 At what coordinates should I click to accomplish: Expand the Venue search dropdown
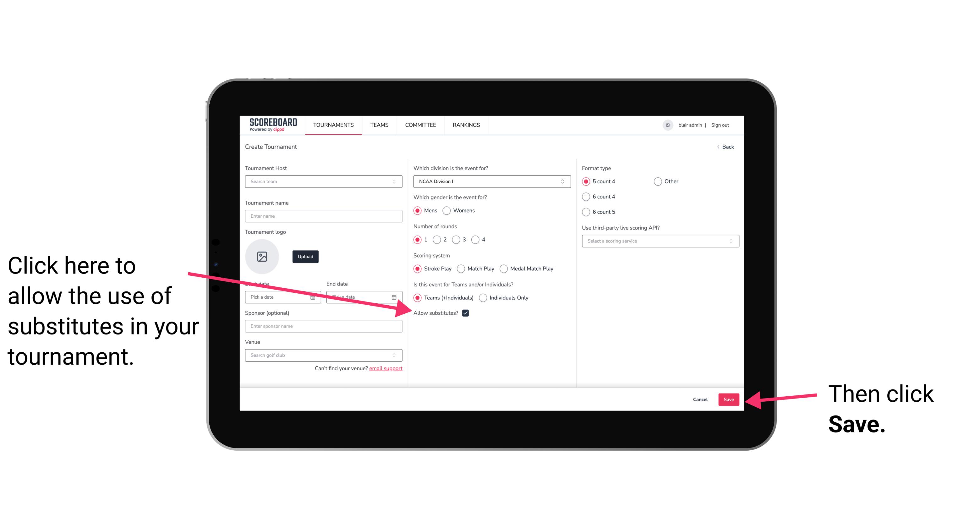pyautogui.click(x=395, y=356)
